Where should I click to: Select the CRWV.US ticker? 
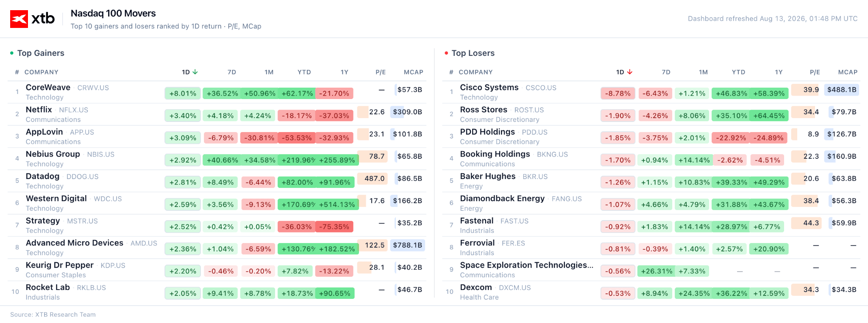(93, 88)
